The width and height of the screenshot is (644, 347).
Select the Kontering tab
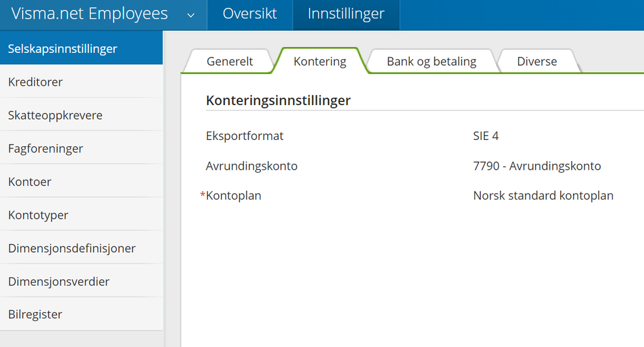(320, 62)
